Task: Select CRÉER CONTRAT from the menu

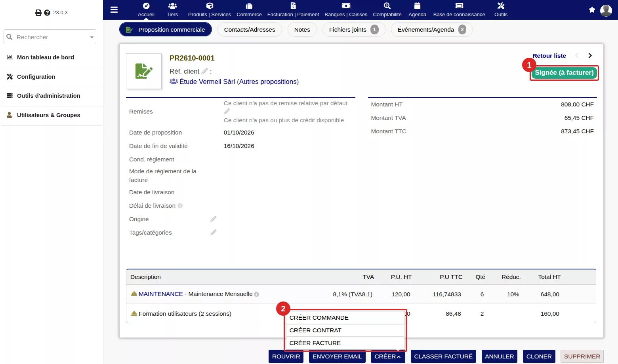Action: [x=345, y=330]
